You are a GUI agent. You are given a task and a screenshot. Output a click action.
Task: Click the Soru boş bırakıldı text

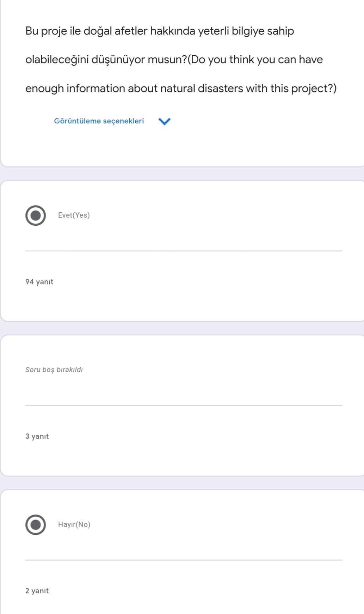click(x=54, y=370)
